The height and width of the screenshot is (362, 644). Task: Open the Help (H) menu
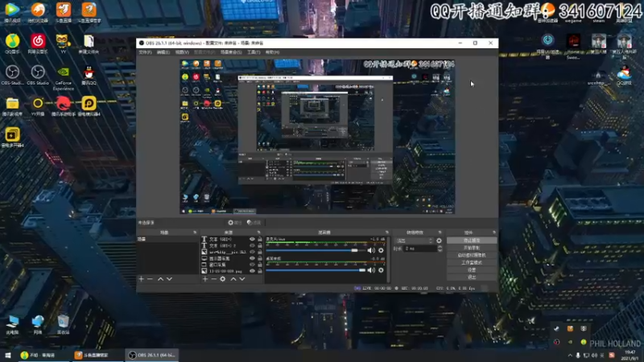(x=272, y=52)
